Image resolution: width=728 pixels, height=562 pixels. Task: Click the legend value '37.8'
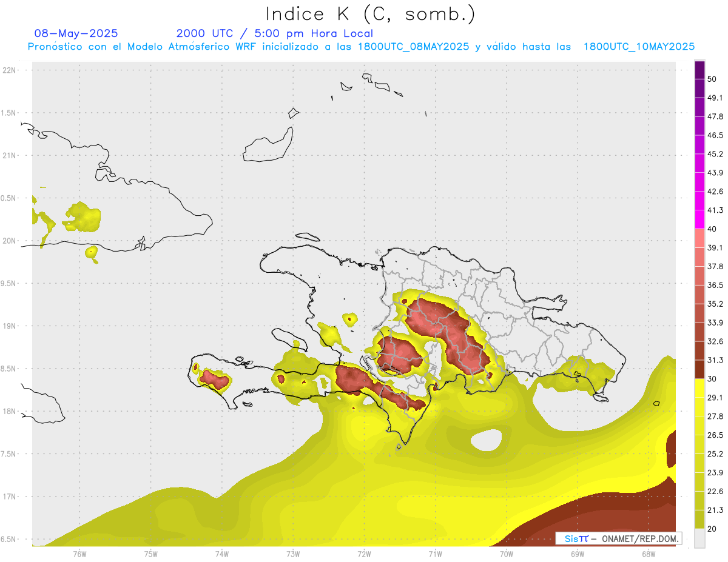point(715,266)
